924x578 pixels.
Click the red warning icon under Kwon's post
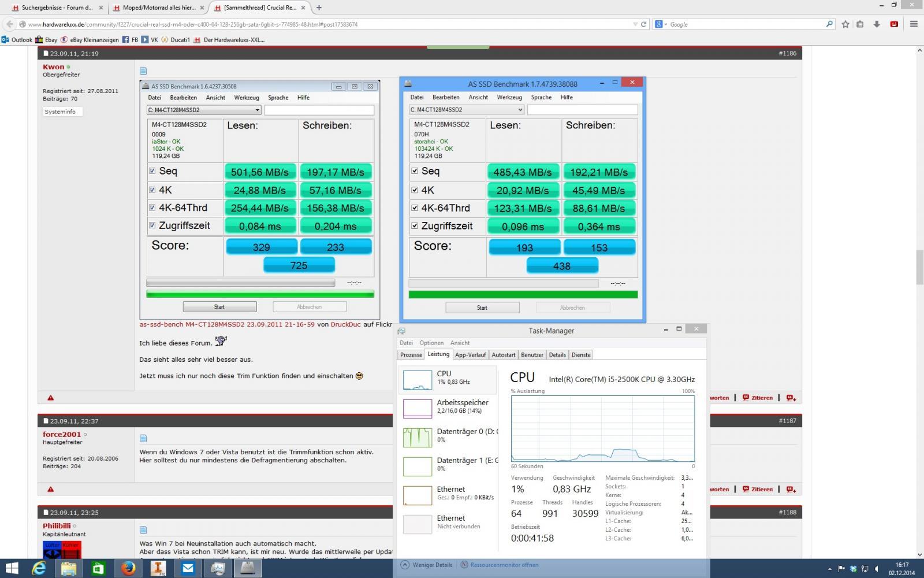[51, 398]
